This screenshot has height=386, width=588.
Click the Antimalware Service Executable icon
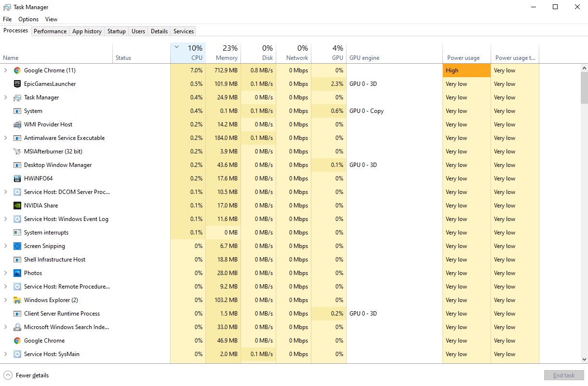click(x=17, y=138)
